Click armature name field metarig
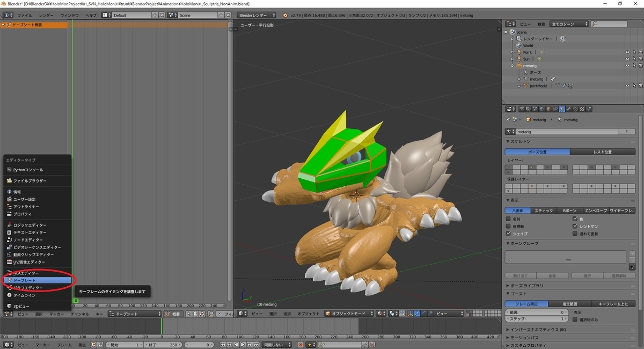Image resolution: width=644 pixels, height=349 pixels. click(x=567, y=132)
